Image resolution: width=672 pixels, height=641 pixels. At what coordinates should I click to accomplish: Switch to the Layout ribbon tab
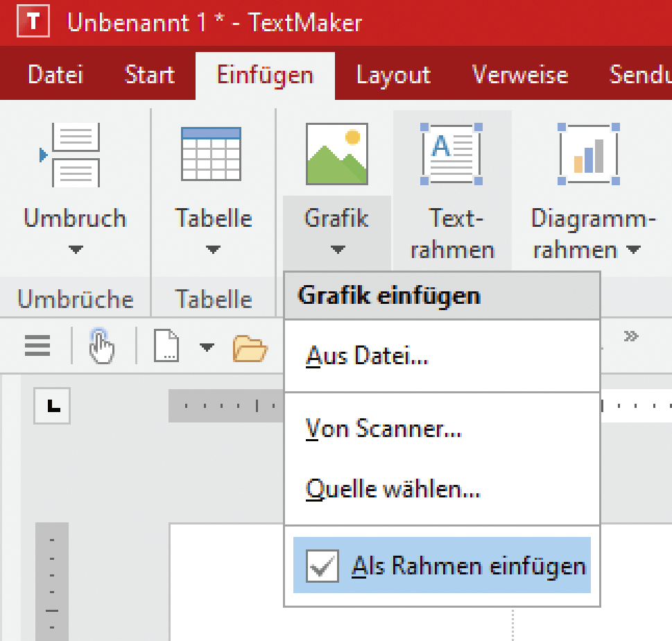[393, 75]
